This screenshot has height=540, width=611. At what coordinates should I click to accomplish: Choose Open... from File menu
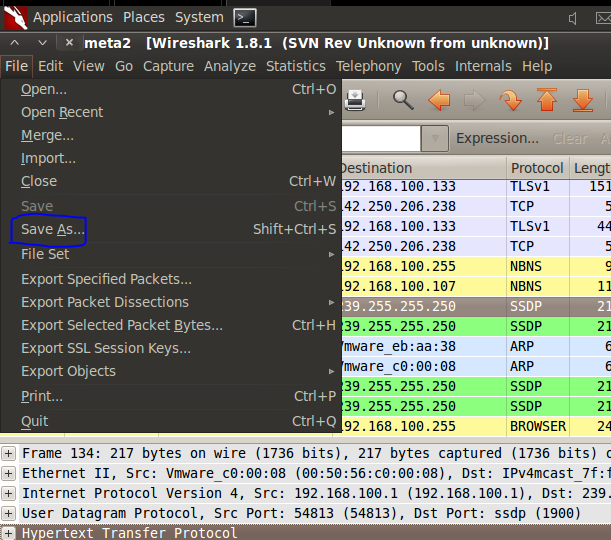tap(171, 89)
